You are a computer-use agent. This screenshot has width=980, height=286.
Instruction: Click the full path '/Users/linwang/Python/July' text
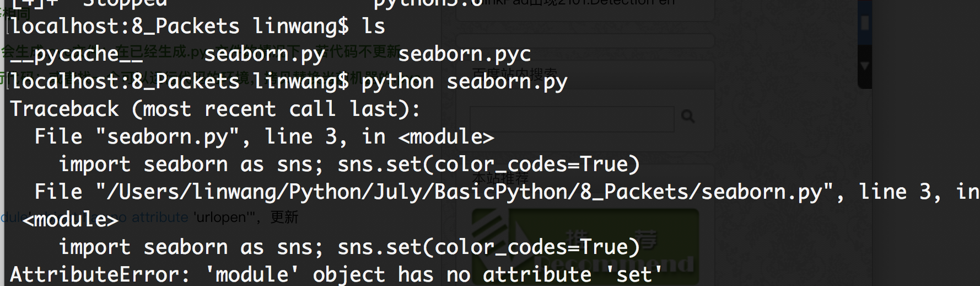(x=265, y=192)
